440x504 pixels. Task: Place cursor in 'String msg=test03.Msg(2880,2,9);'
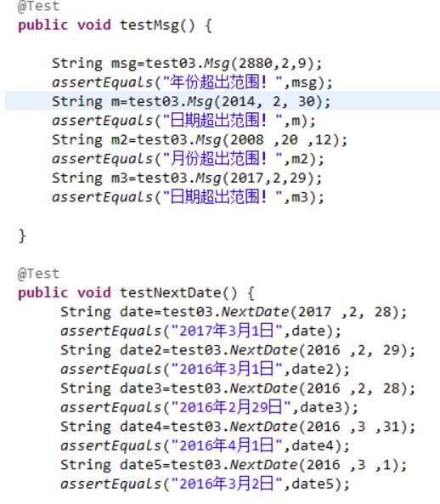point(187,64)
